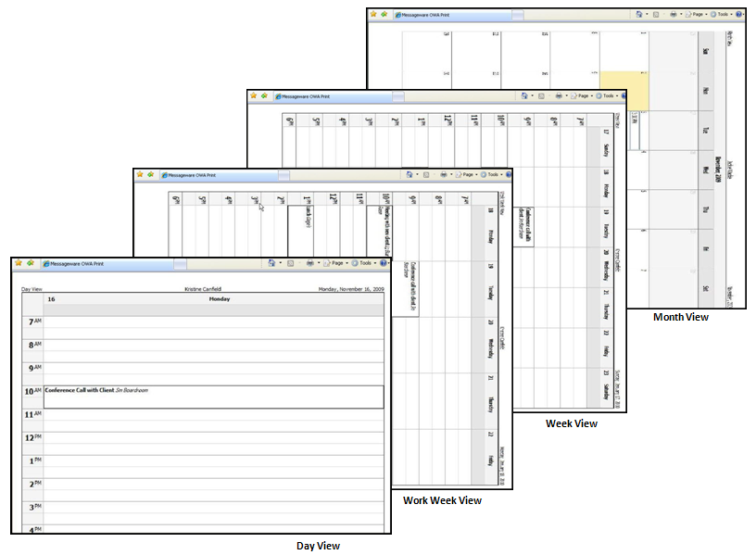Select Messageware OWA Print tab in Week View window
This screenshot has height=555, width=756.
(333, 96)
